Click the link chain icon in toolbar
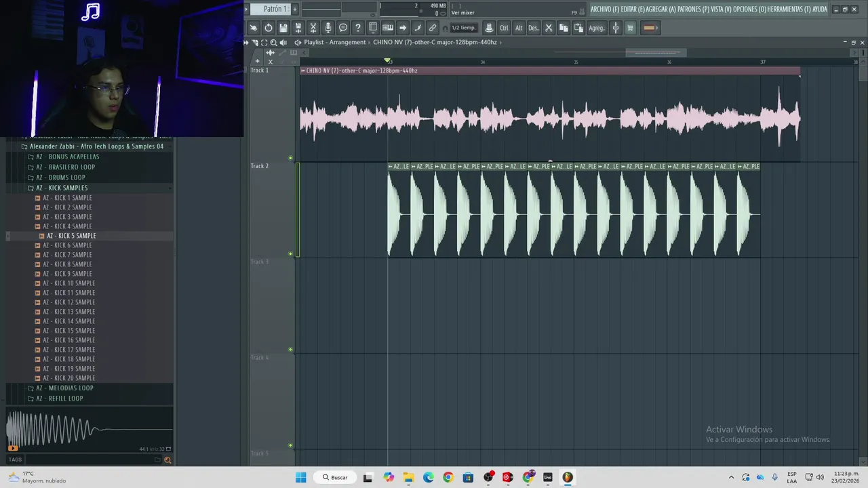Screen dimensions: 868x488 432,28
